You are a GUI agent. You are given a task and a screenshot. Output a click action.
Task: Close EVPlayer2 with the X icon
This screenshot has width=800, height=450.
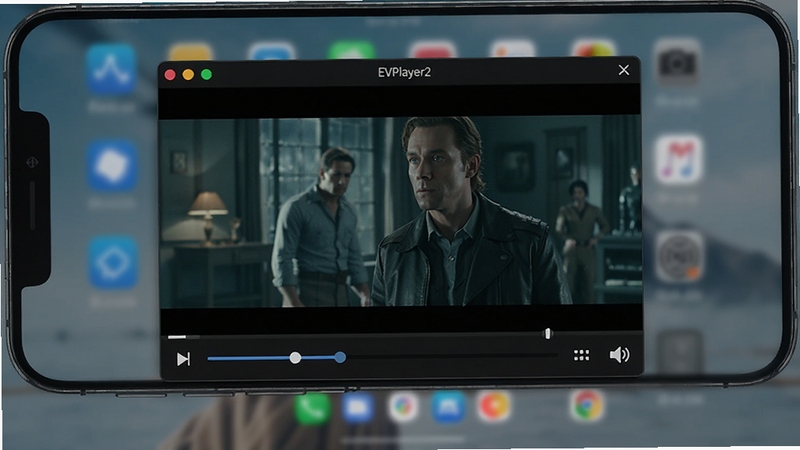pyautogui.click(x=623, y=70)
